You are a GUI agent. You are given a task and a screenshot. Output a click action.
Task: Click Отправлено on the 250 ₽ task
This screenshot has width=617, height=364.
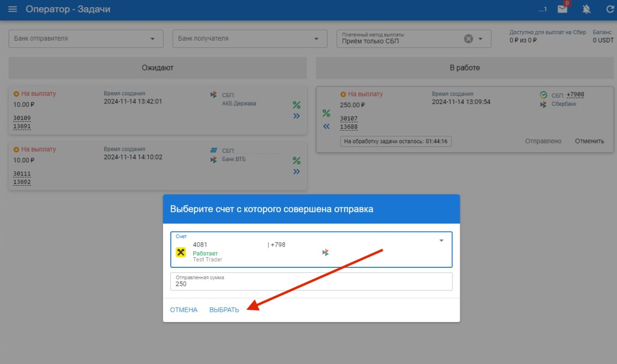543,141
